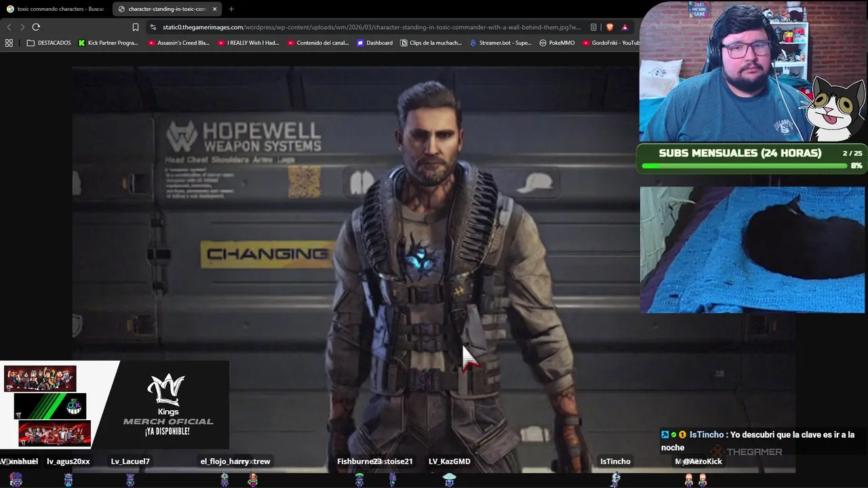Go back using the browser back arrow

[9, 27]
